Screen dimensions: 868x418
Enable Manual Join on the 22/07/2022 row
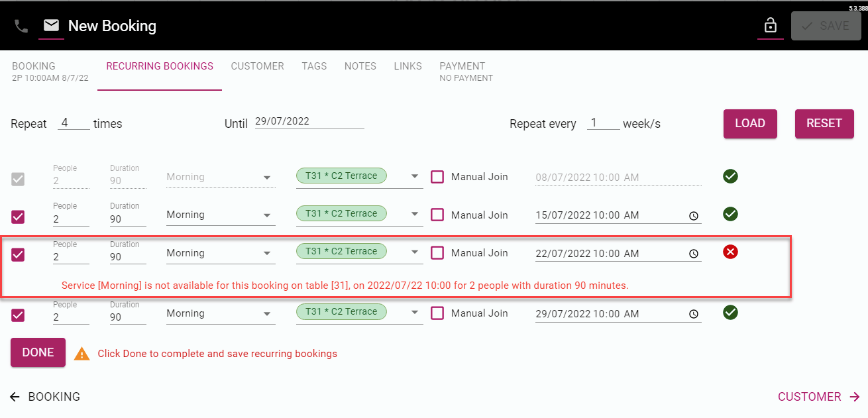coord(437,252)
